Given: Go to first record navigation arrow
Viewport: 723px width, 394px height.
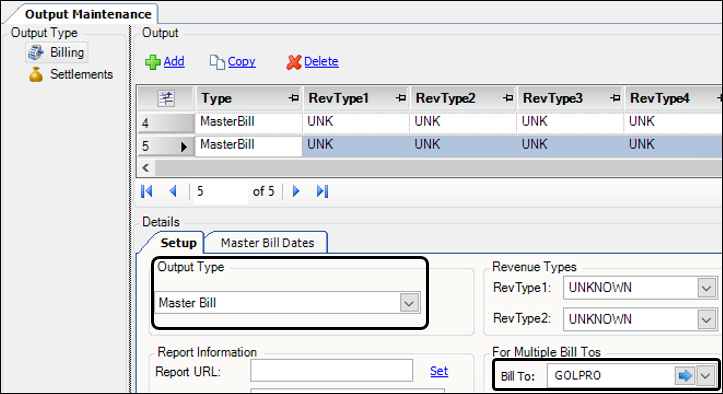Looking at the screenshot, I should tap(147, 191).
